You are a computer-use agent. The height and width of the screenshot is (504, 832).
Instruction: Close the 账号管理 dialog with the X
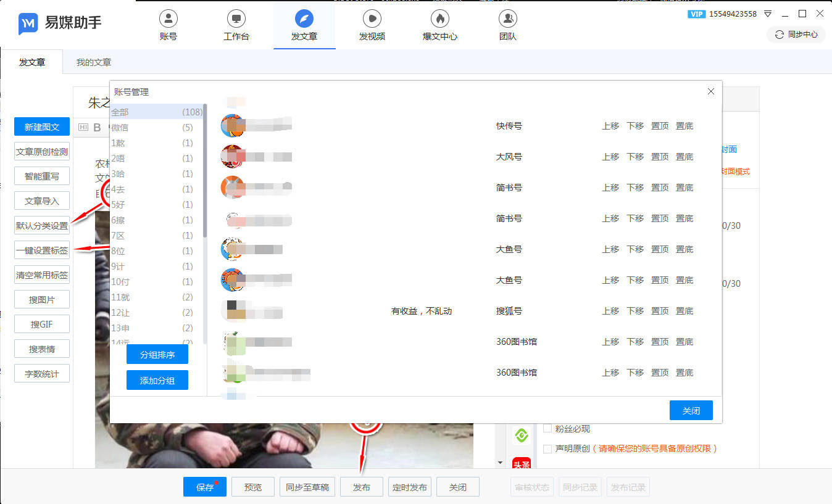click(710, 91)
